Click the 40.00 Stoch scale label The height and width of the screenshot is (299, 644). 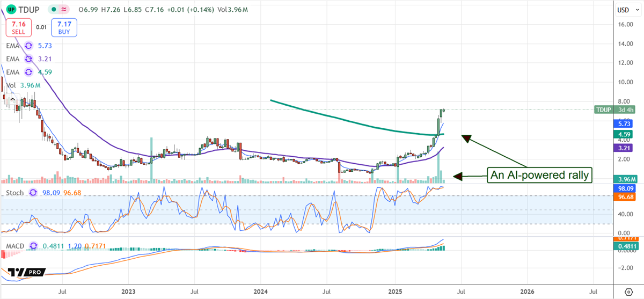click(625, 214)
